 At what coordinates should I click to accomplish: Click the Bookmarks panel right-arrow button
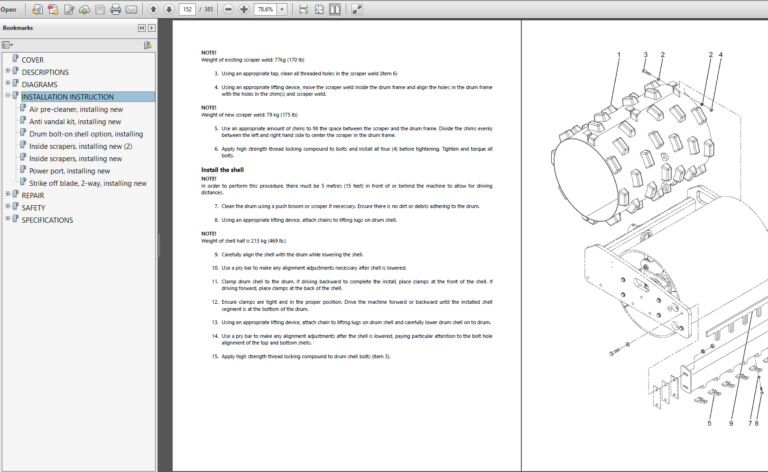(x=152, y=28)
